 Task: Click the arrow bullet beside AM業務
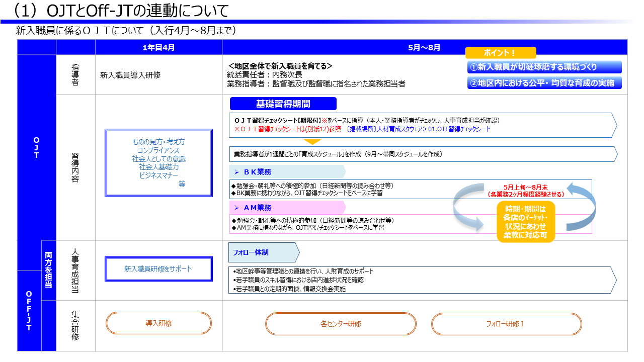[x=236, y=208]
